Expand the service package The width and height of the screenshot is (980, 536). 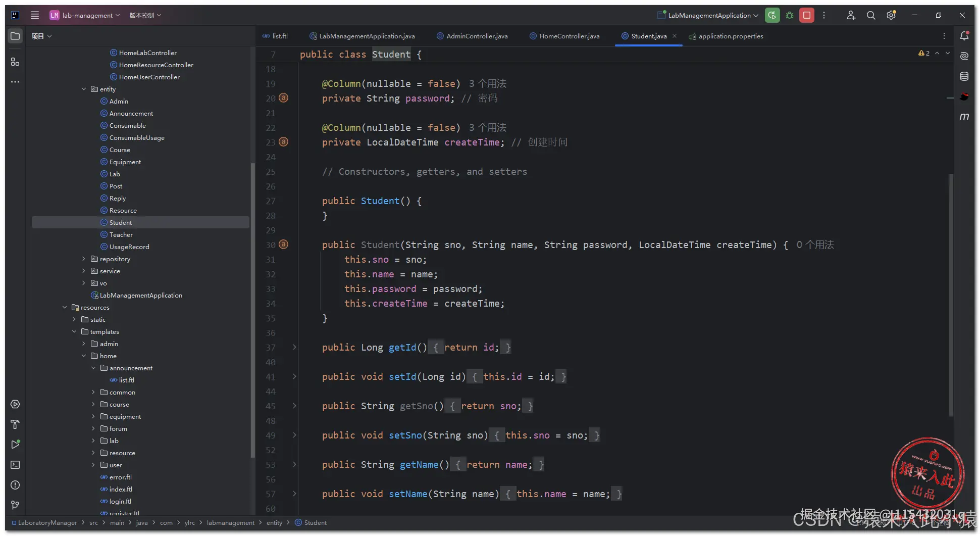click(x=84, y=271)
